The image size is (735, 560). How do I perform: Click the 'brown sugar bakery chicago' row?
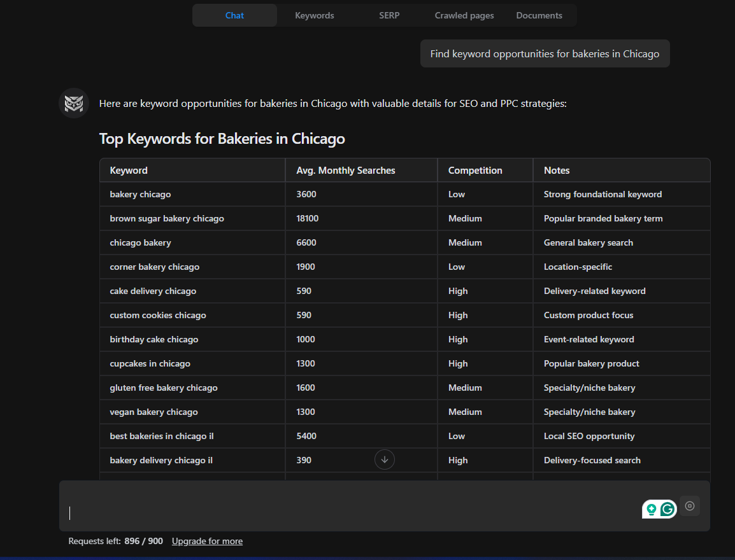tap(191, 218)
